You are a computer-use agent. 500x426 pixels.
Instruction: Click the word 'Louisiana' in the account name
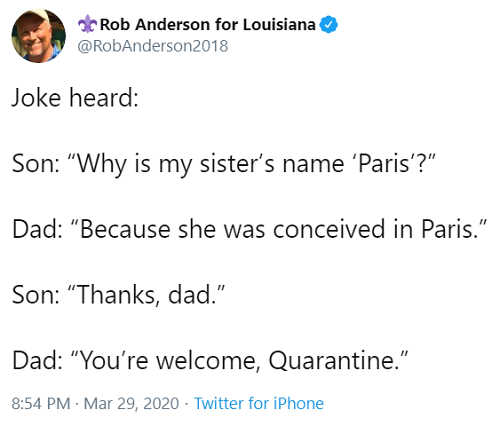[279, 24]
